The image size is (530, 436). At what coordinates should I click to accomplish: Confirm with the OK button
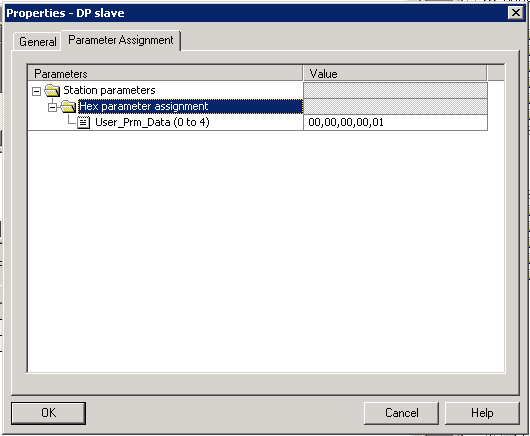click(x=48, y=413)
